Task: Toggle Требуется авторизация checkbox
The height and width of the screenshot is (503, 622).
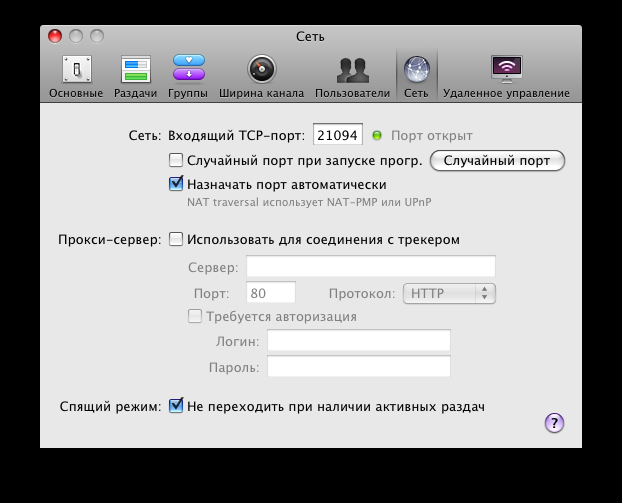Action: click(194, 316)
